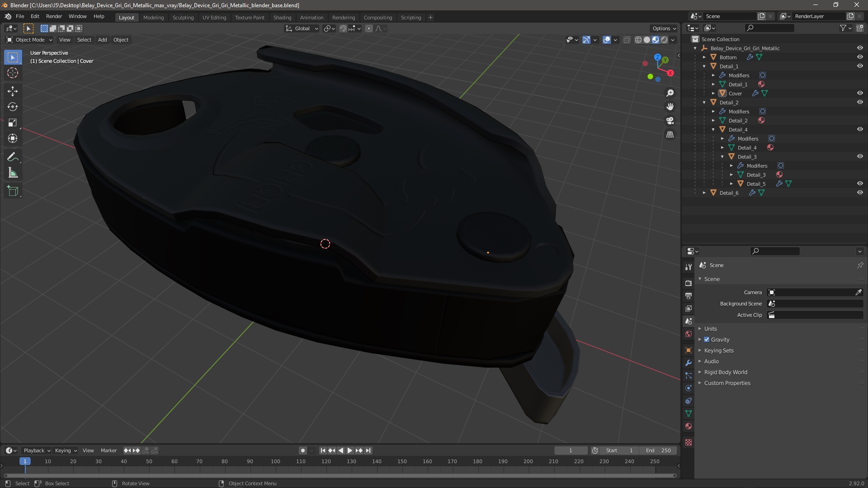
Task: Toggle the camera view icon
Action: pos(670,121)
